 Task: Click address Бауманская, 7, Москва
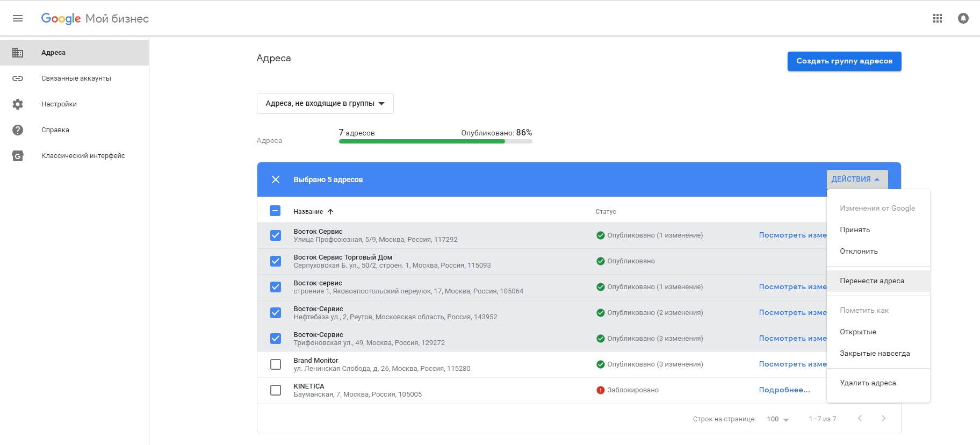(x=358, y=394)
